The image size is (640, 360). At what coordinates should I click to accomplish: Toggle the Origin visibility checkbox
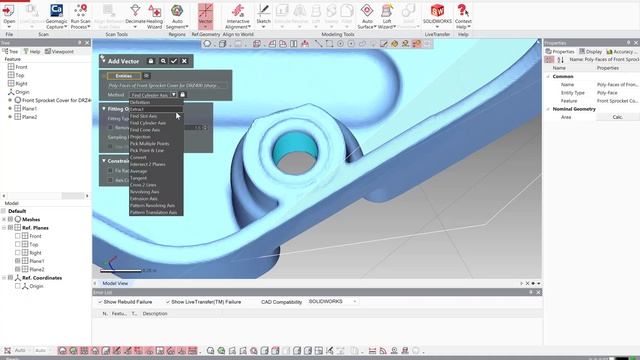(18, 286)
